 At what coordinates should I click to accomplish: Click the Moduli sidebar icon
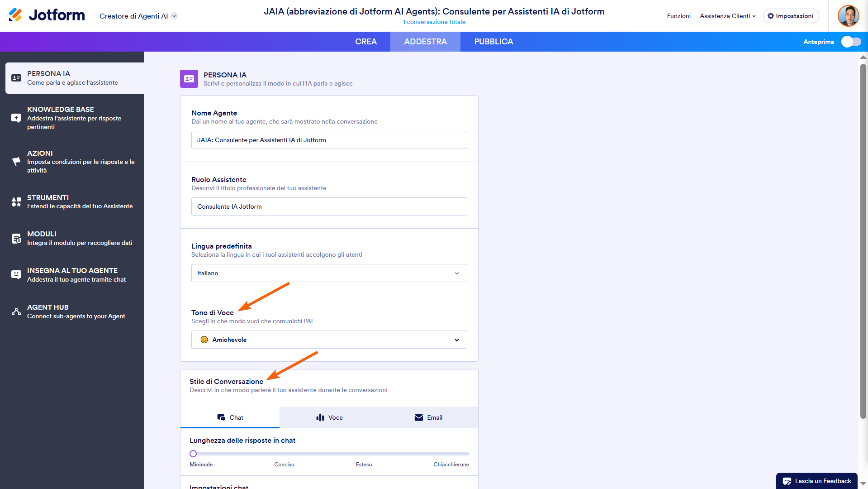coord(16,238)
